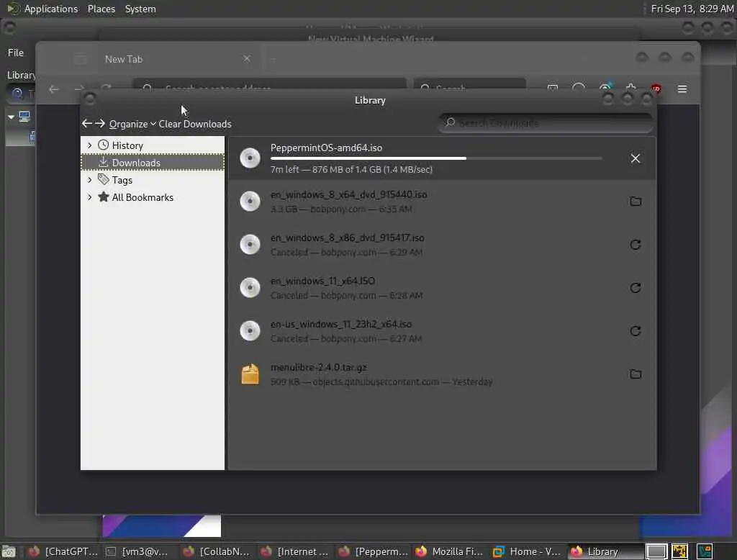The width and height of the screenshot is (737, 560).
Task: Select the menulibre-2.4.0.tar.gz entry
Action: [x=442, y=374]
